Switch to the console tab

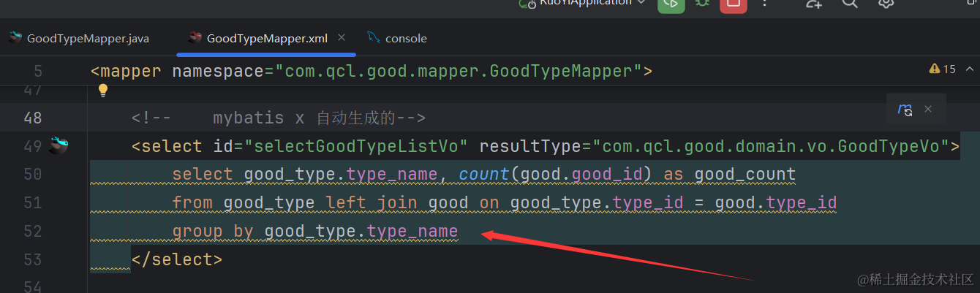point(405,38)
